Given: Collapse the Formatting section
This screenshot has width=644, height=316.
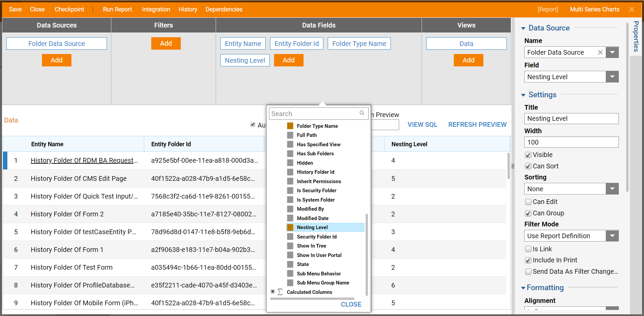Looking at the screenshot, I should pos(523,288).
